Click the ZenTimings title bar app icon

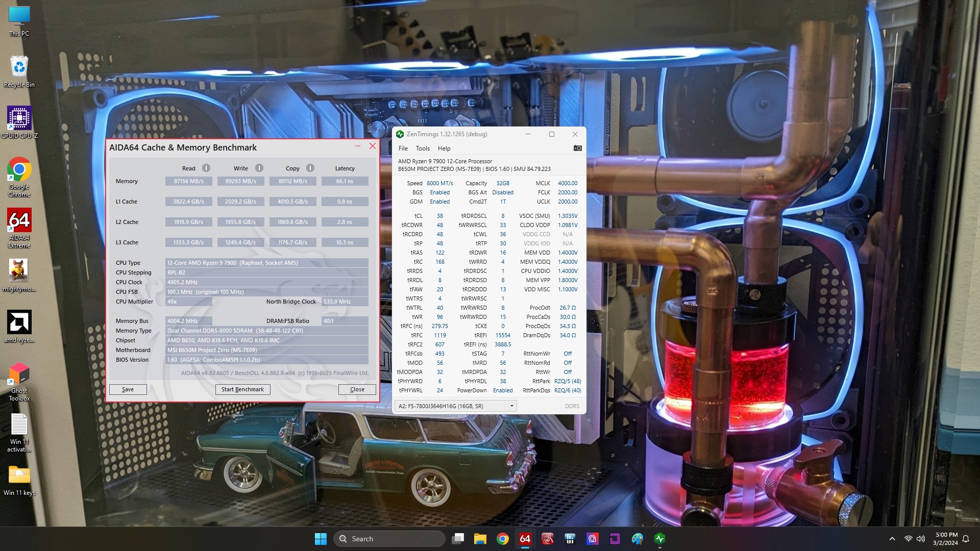[x=400, y=134]
